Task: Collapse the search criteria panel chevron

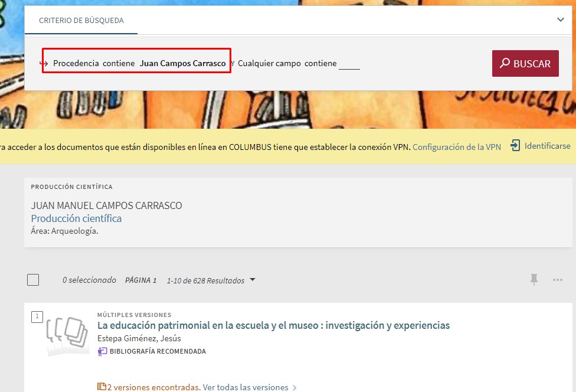Action: [x=560, y=19]
